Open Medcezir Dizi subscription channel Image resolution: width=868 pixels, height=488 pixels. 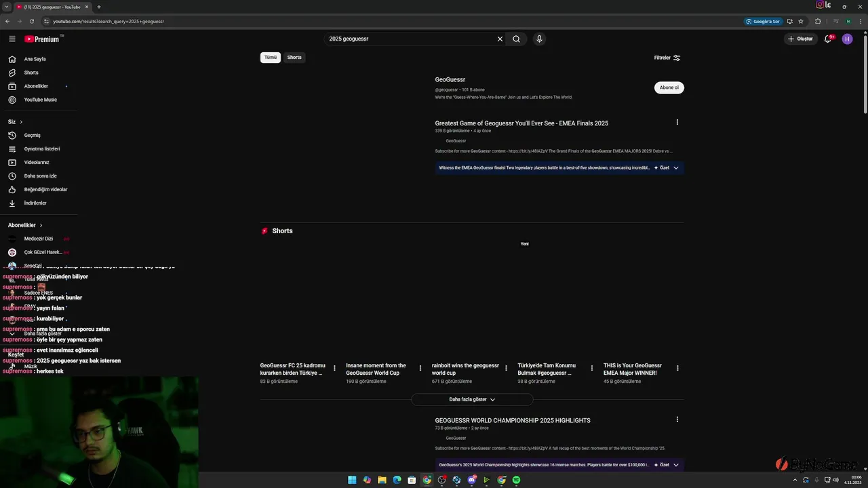point(38,239)
